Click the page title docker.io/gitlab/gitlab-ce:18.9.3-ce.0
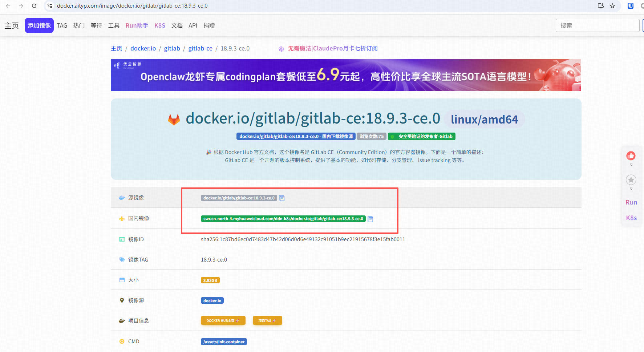Image resolution: width=644 pixels, height=352 pixels. (x=313, y=118)
